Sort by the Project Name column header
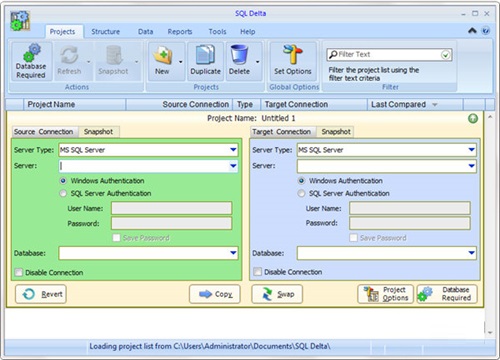The height and width of the screenshot is (360, 500). (x=74, y=105)
